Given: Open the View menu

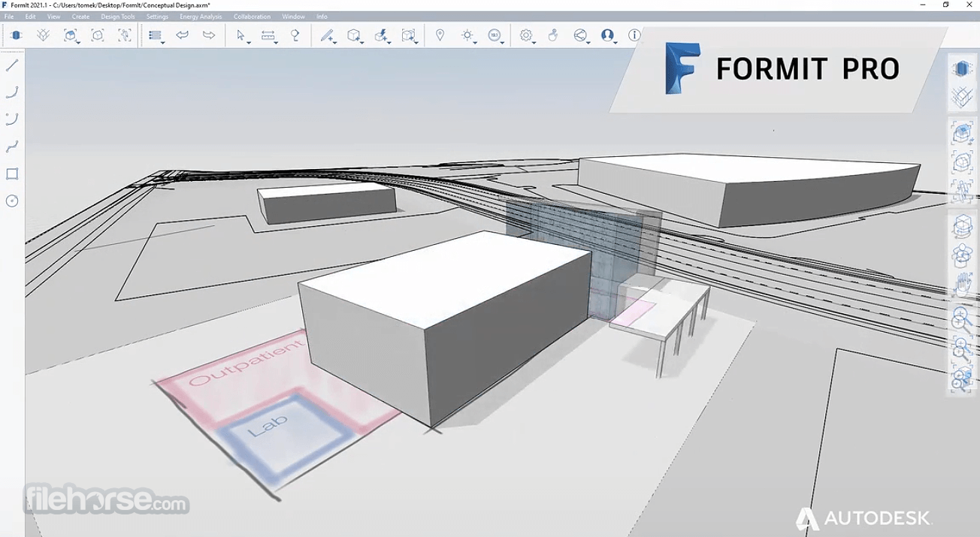Looking at the screenshot, I should click(53, 17).
